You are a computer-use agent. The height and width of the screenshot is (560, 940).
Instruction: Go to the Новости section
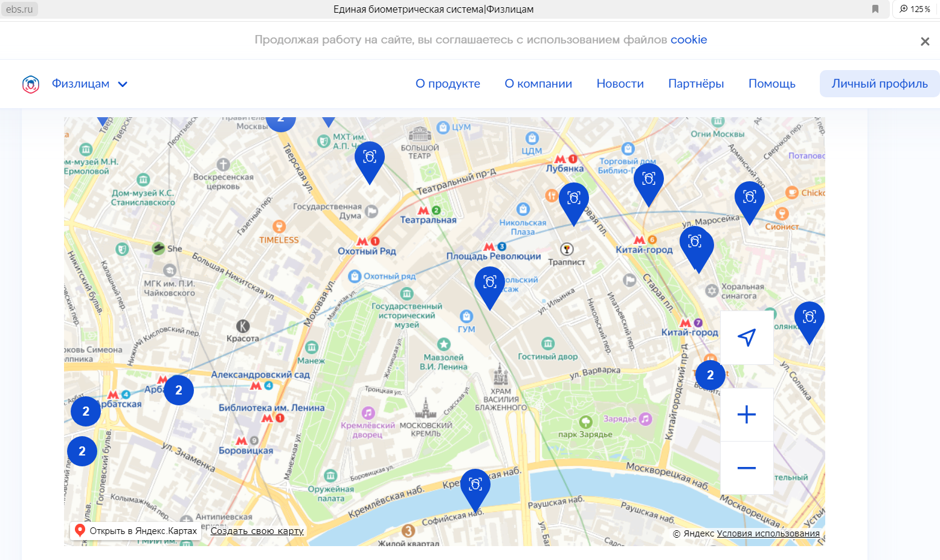tap(620, 83)
